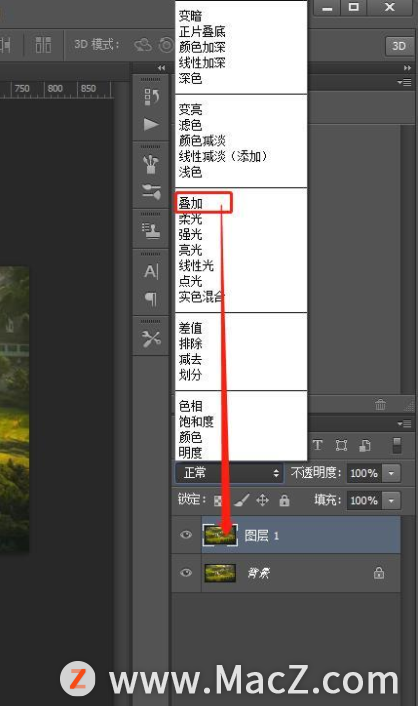Choose 线性光 blend mode
The height and width of the screenshot is (706, 418).
coord(196,266)
